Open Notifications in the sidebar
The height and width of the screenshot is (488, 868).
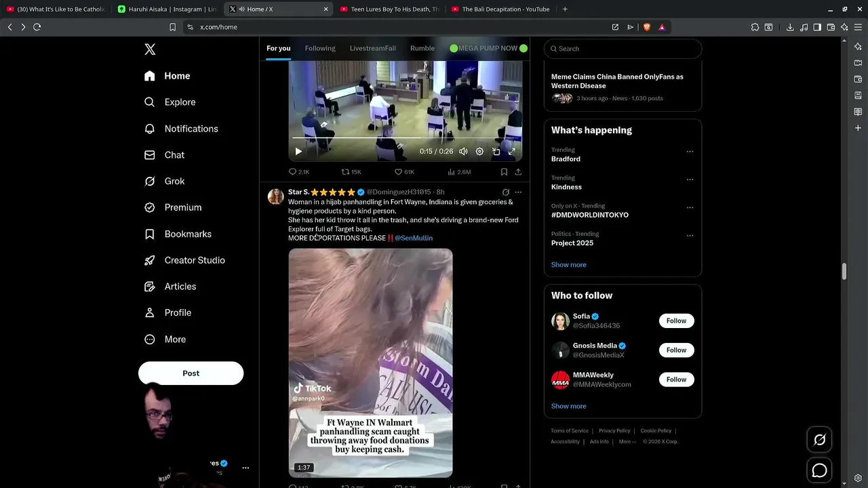click(x=181, y=129)
